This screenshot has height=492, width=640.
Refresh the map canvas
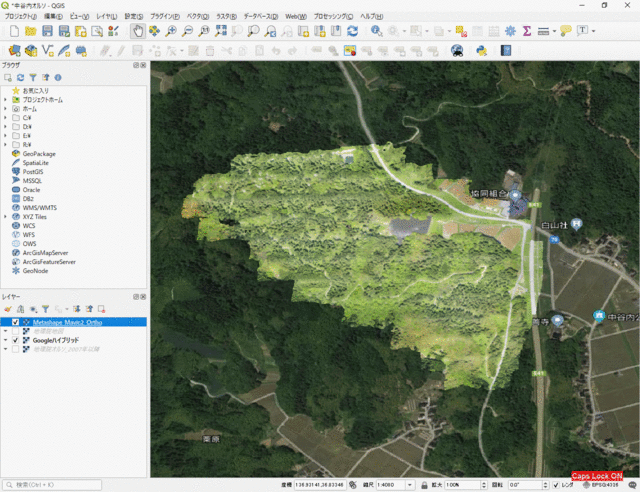[352, 31]
